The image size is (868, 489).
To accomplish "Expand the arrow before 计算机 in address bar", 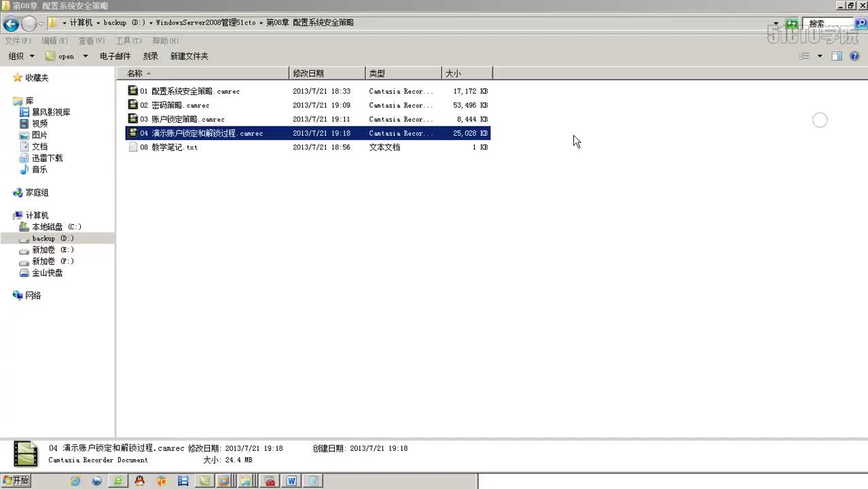I will [65, 23].
